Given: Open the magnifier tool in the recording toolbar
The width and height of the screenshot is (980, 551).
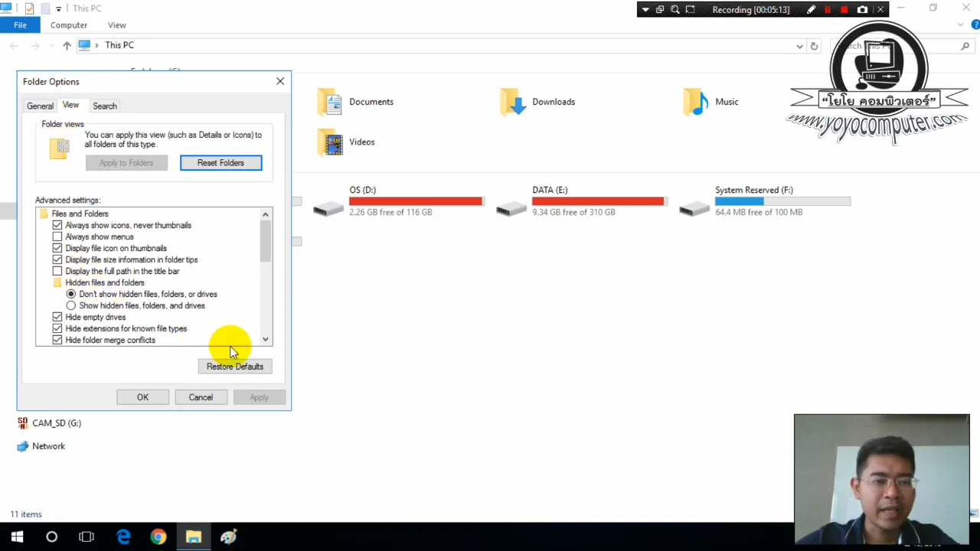Looking at the screenshot, I should 675,9.
